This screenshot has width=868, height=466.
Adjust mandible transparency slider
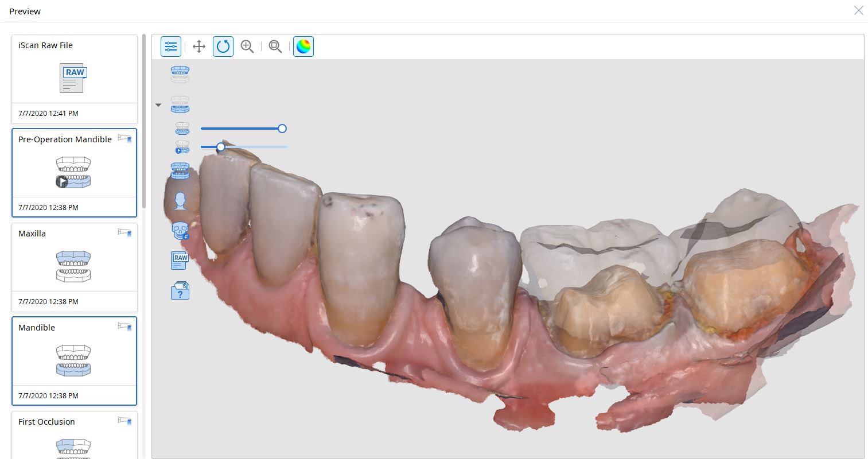[x=244, y=129]
